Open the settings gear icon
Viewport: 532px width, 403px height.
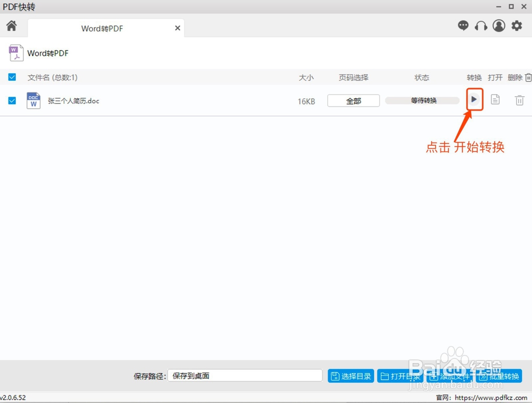(x=516, y=26)
